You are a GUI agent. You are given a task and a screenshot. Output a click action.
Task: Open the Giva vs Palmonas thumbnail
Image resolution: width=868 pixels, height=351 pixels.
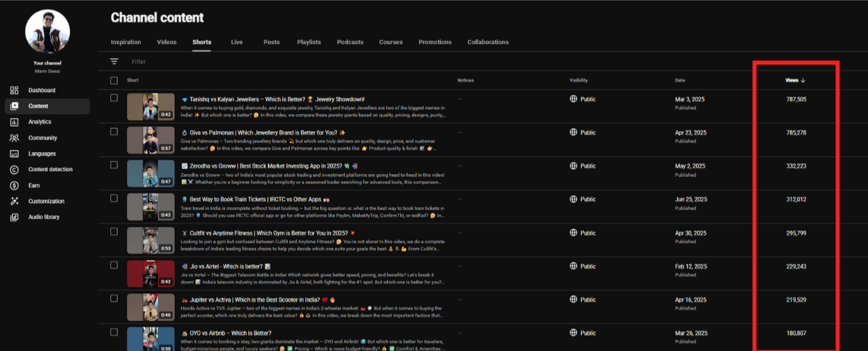[151, 140]
